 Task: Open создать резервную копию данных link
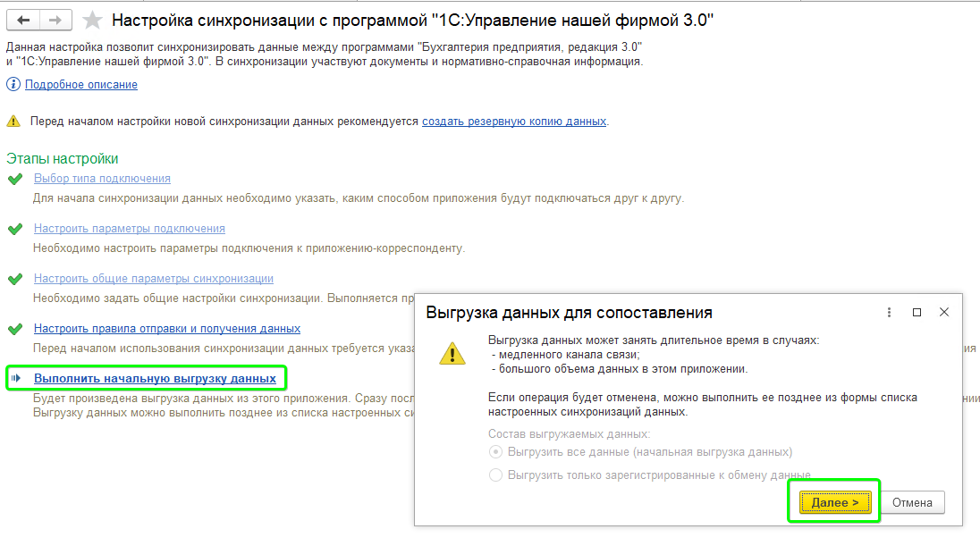tap(514, 122)
